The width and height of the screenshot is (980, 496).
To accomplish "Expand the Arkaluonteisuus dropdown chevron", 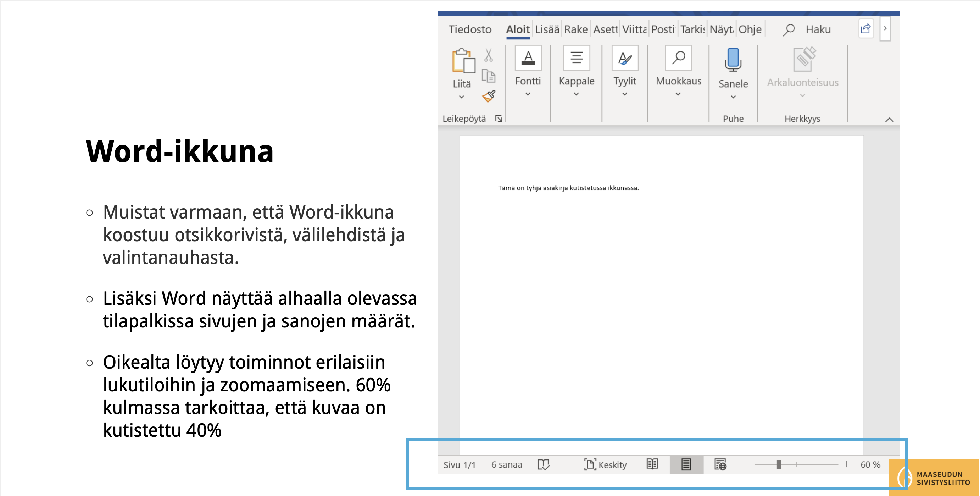I will click(802, 95).
